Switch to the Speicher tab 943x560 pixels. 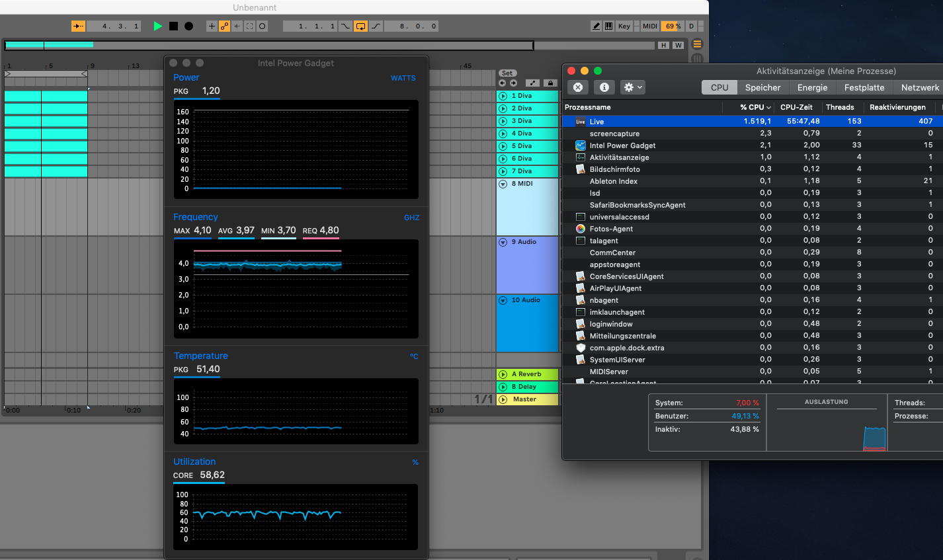pyautogui.click(x=762, y=87)
